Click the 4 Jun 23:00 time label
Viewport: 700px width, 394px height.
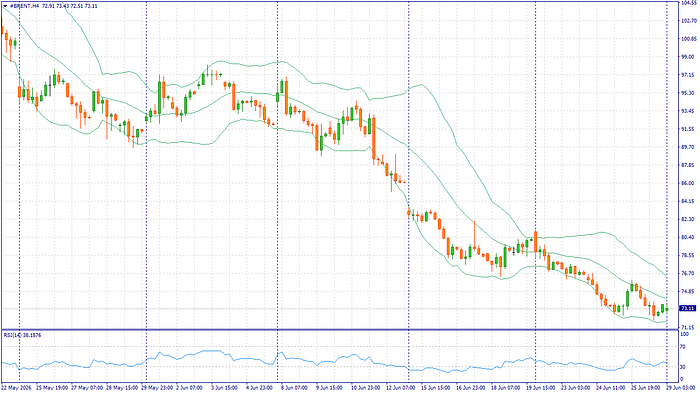click(258, 388)
